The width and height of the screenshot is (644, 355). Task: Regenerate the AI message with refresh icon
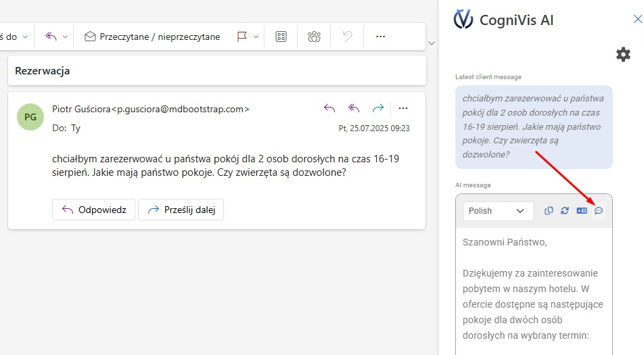(565, 211)
